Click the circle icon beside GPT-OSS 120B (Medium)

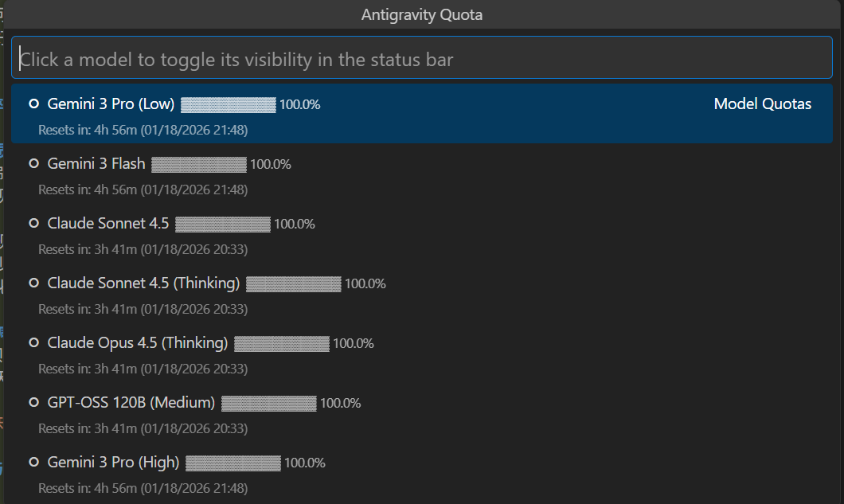point(33,402)
